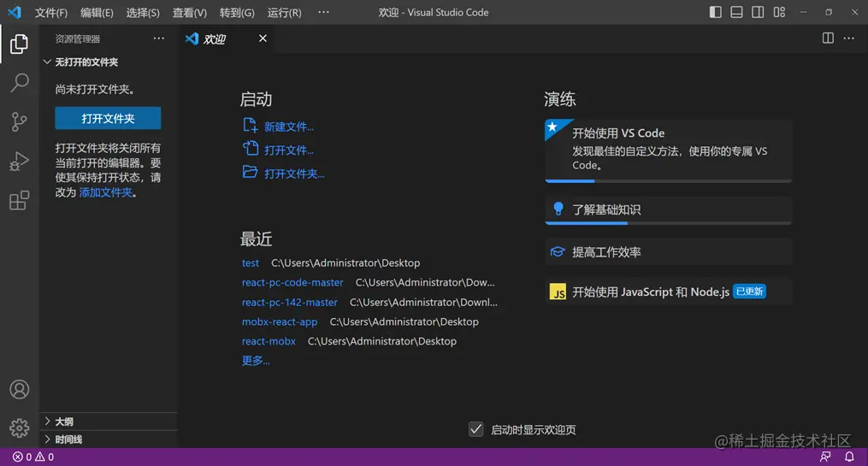Image resolution: width=868 pixels, height=466 pixels.
Task: Open recent folder test
Action: click(251, 262)
